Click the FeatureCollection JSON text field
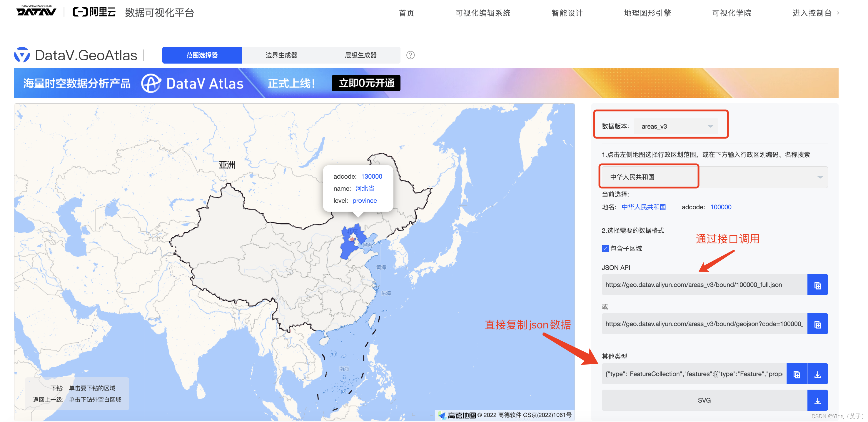 [x=694, y=374]
